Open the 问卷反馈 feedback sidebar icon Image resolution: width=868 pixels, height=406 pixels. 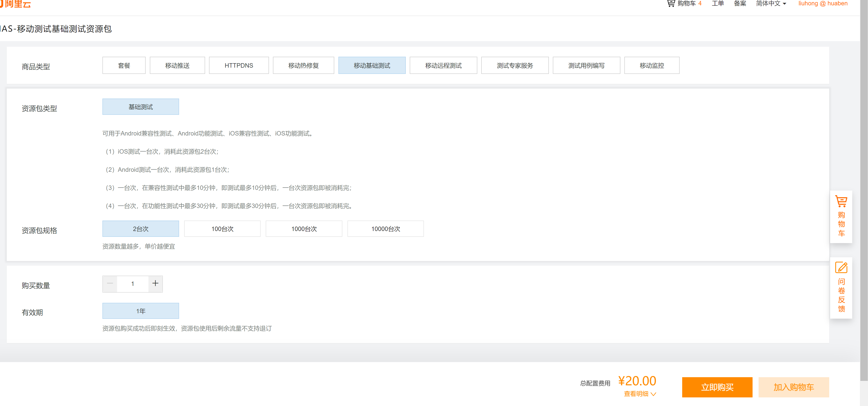coord(841,288)
